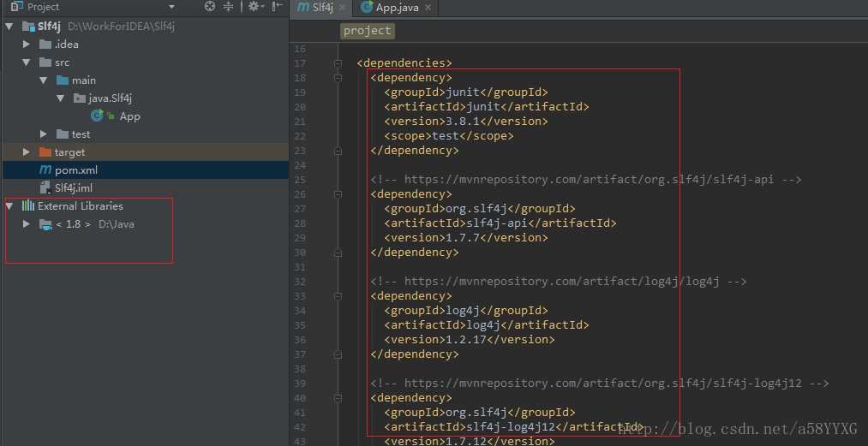Click the log4j mvnrepository comment on line 32
Screen dimensions: 868x446
pos(560,282)
